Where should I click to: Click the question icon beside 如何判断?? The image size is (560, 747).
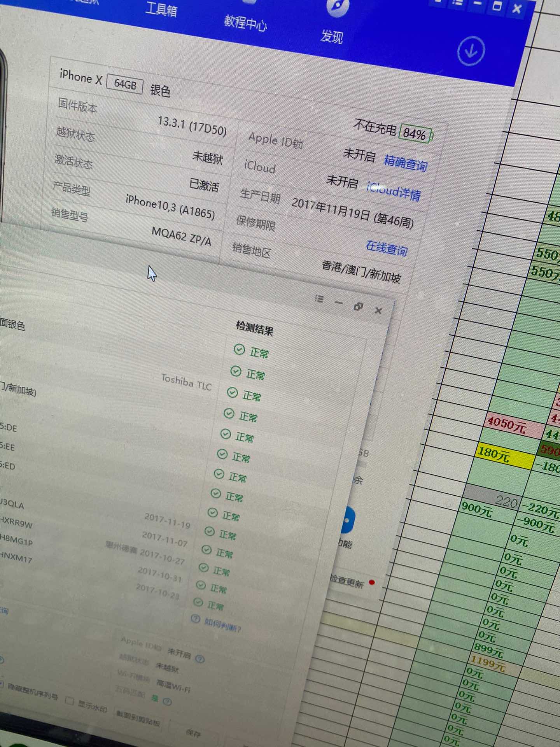coord(195,619)
